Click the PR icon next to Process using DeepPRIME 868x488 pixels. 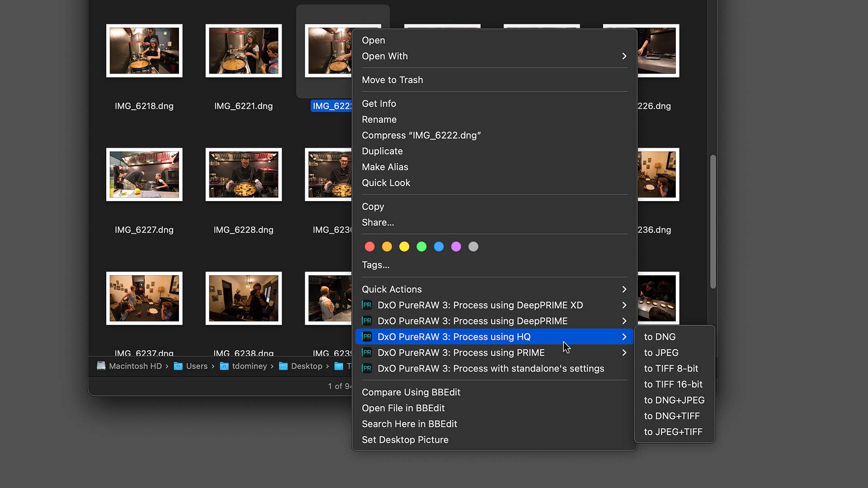(x=367, y=321)
